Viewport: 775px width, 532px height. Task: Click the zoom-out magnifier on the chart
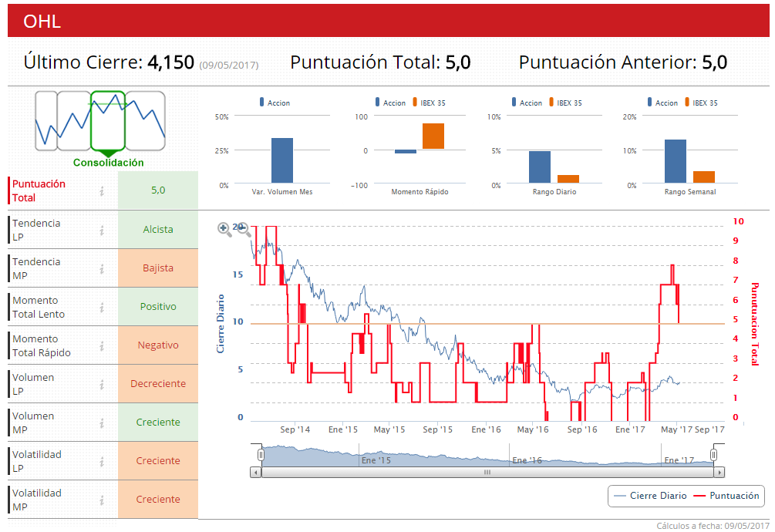point(244,229)
